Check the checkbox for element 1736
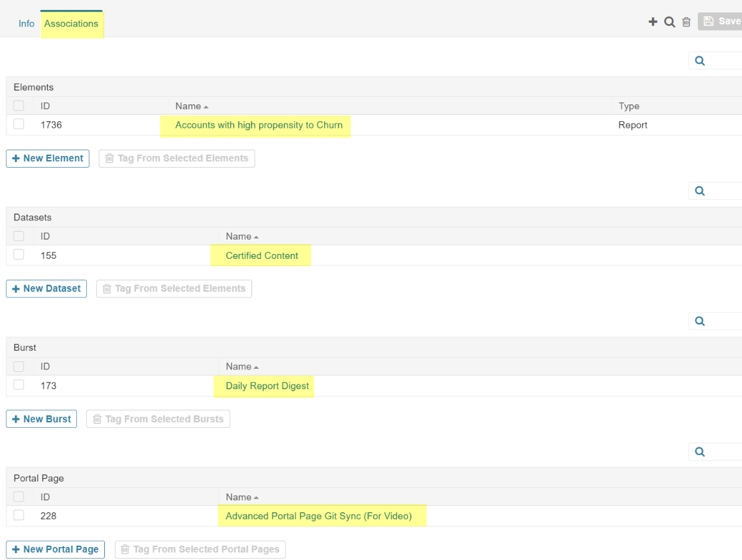Viewport: 742px width, 560px height. tap(18, 125)
